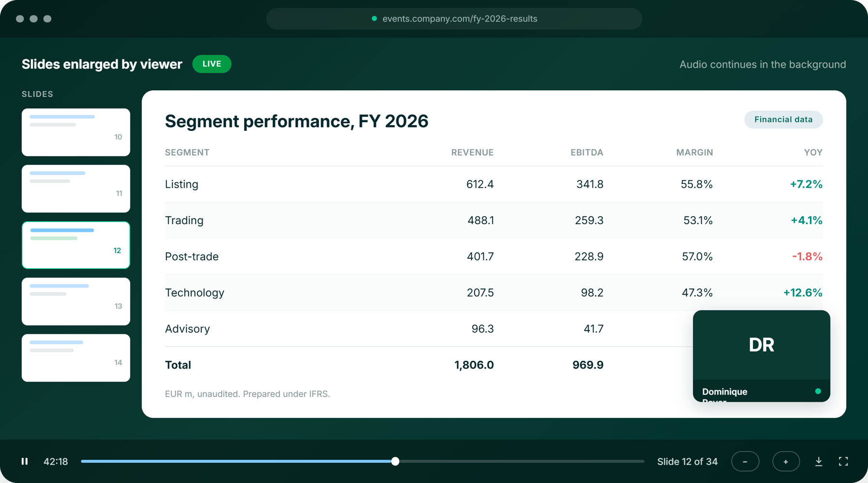868x483 pixels.
Task: Jump to slide 13 thumbnail
Action: [76, 301]
